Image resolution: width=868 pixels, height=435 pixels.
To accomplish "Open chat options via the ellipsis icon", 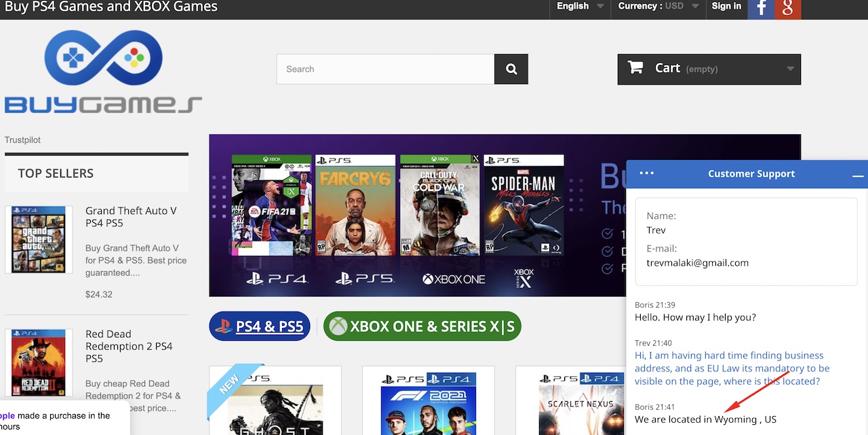I will tap(646, 173).
